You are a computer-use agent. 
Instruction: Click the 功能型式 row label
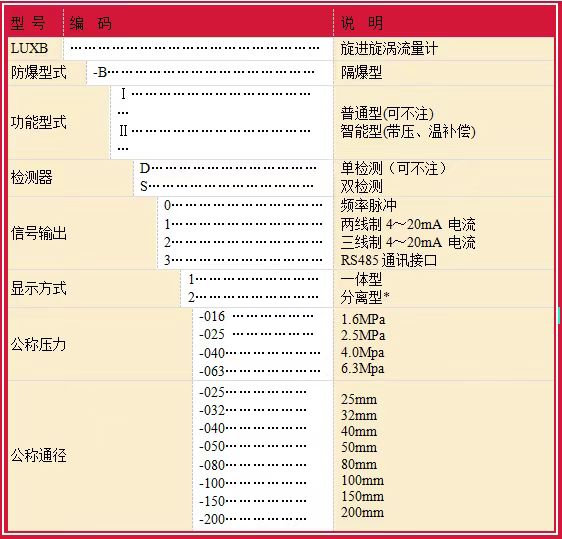coord(39,122)
